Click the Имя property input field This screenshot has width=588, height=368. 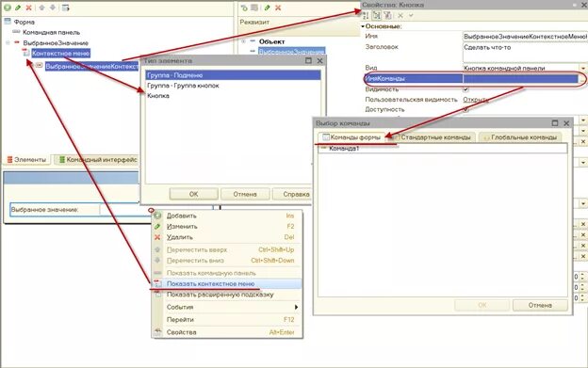tap(525, 37)
